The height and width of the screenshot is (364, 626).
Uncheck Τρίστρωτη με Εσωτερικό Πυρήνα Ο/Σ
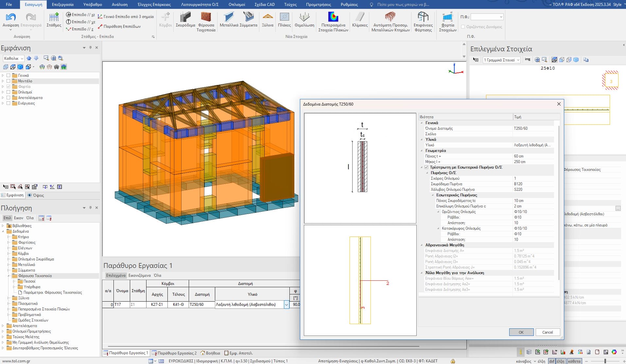426,167
